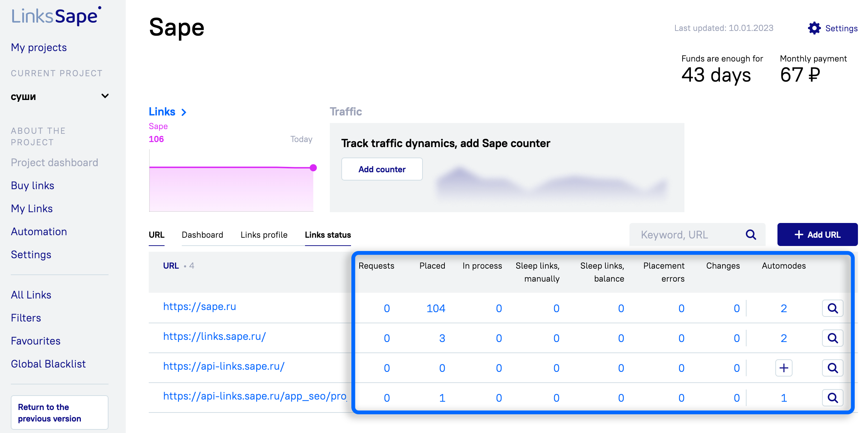868x433 pixels.
Task: Click the Placed column header
Action: click(x=432, y=266)
